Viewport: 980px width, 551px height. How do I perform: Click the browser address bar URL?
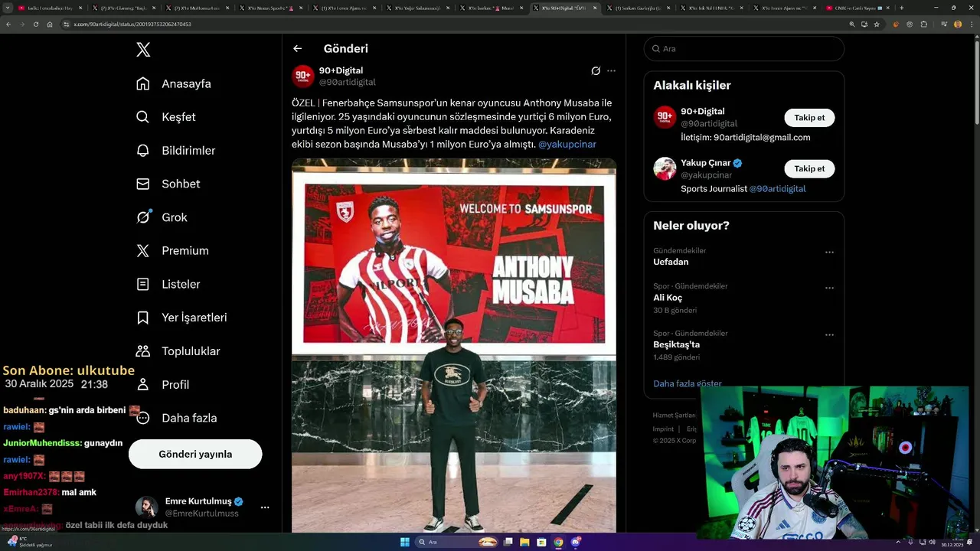pyautogui.click(x=132, y=24)
